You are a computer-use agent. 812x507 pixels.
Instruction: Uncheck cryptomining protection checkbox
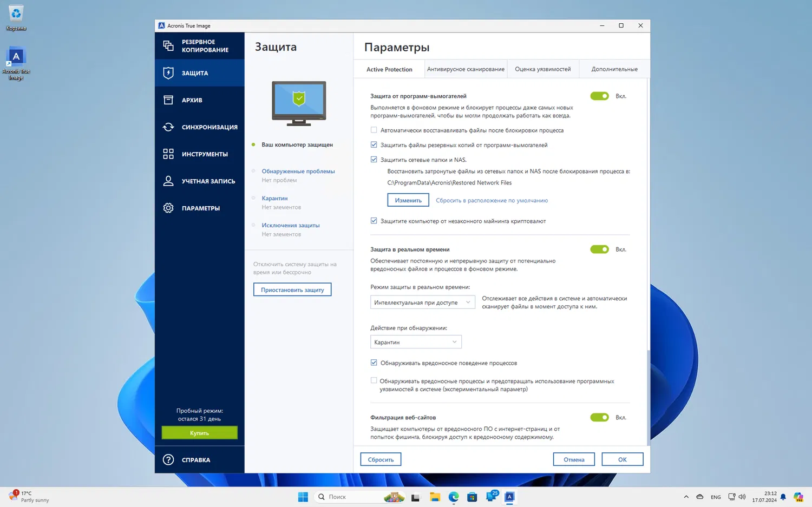pos(374,221)
